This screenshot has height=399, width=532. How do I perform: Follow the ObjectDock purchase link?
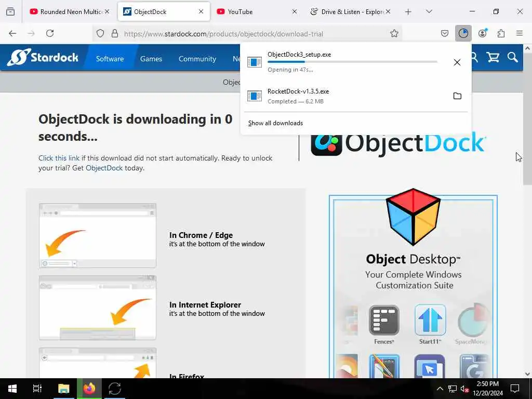coord(104,168)
